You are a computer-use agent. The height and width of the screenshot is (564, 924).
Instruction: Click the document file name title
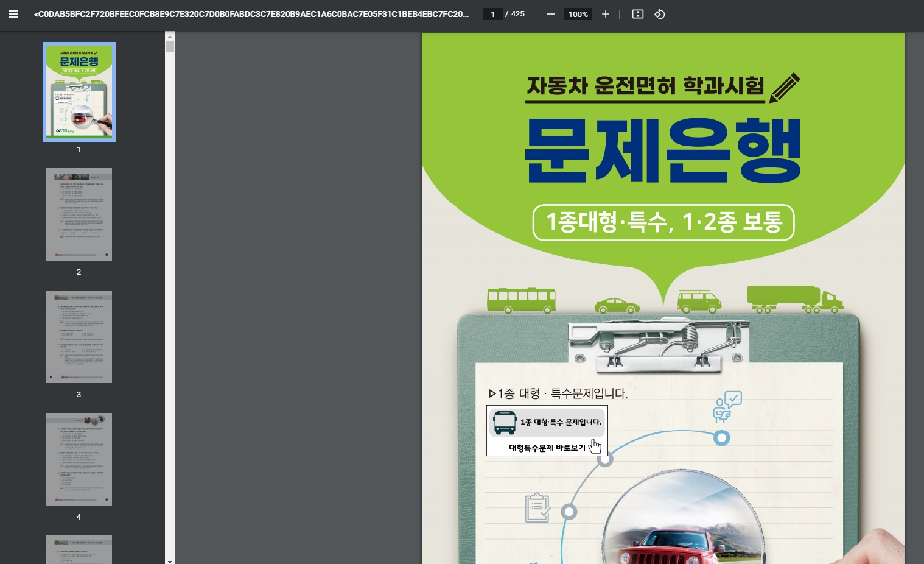[251, 14]
